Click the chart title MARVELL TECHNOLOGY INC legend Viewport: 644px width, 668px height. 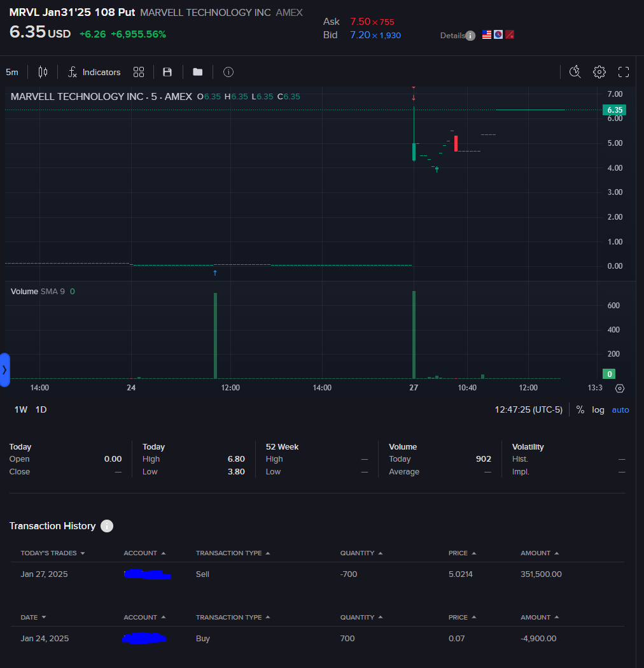101,97
